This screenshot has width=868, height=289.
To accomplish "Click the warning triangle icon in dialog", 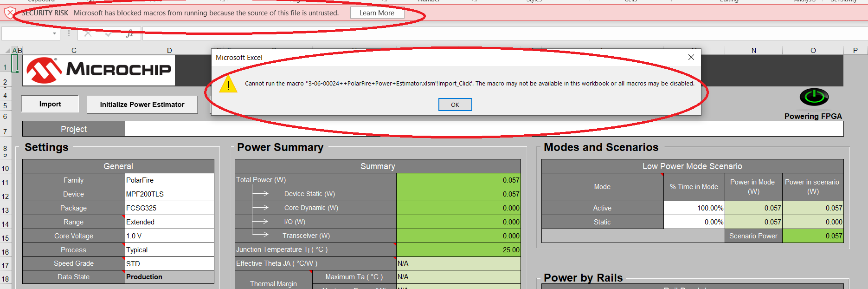I will click(x=228, y=84).
